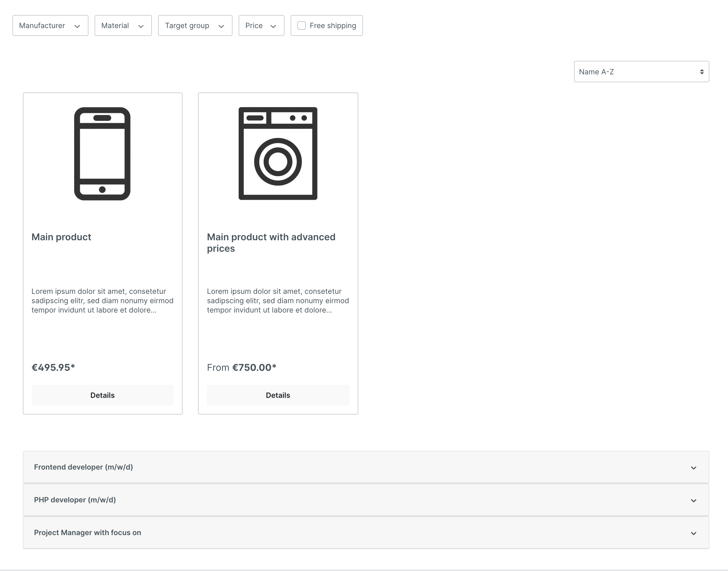Expand the Project Manager with focus on accordion
The height and width of the screenshot is (571, 728).
click(x=366, y=533)
